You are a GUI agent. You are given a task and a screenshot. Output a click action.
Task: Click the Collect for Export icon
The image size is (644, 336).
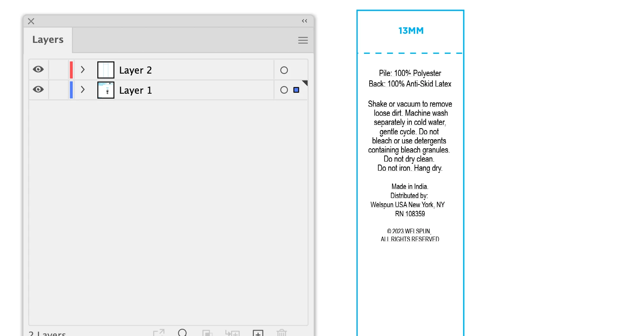tap(159, 333)
